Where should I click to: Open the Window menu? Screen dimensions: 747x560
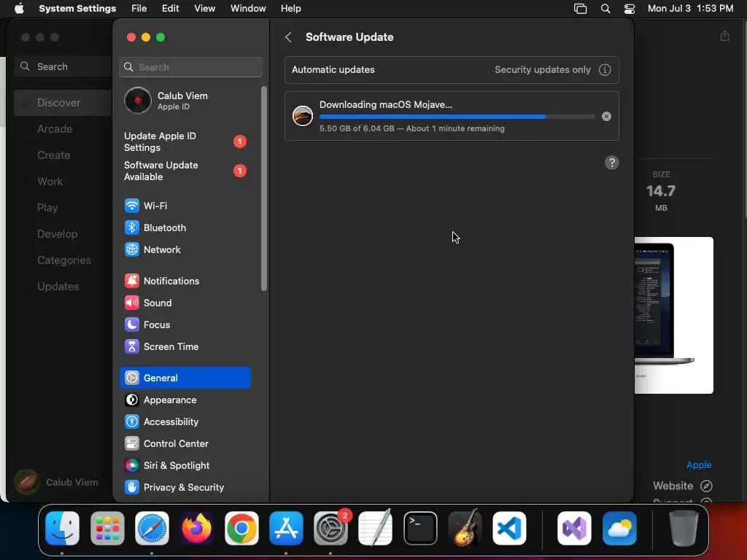point(248,9)
